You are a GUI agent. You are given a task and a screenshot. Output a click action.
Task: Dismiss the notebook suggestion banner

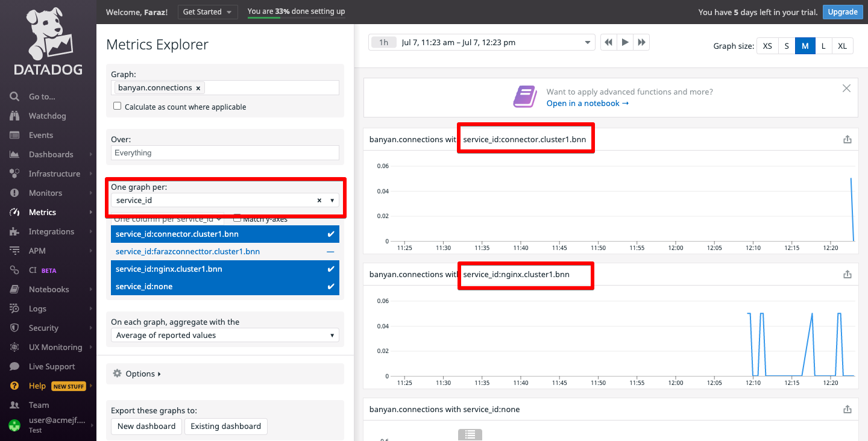tap(846, 89)
